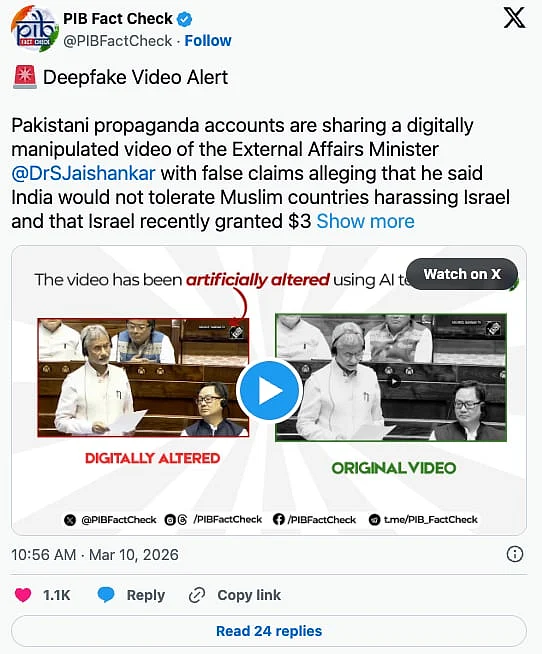
Task: Click the PIB Fact Check display name
Action: (x=118, y=19)
